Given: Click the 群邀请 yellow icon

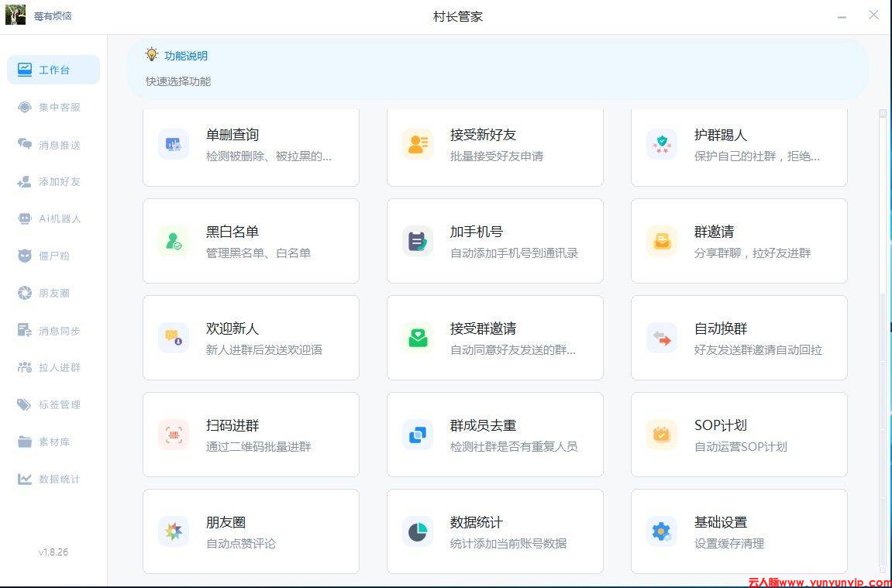Looking at the screenshot, I should tap(662, 241).
